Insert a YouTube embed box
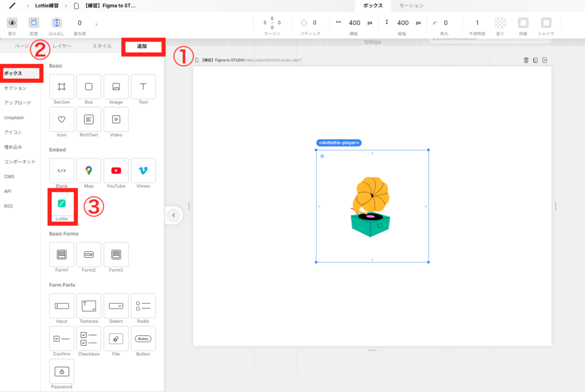This screenshot has width=585, height=392. pos(116,171)
